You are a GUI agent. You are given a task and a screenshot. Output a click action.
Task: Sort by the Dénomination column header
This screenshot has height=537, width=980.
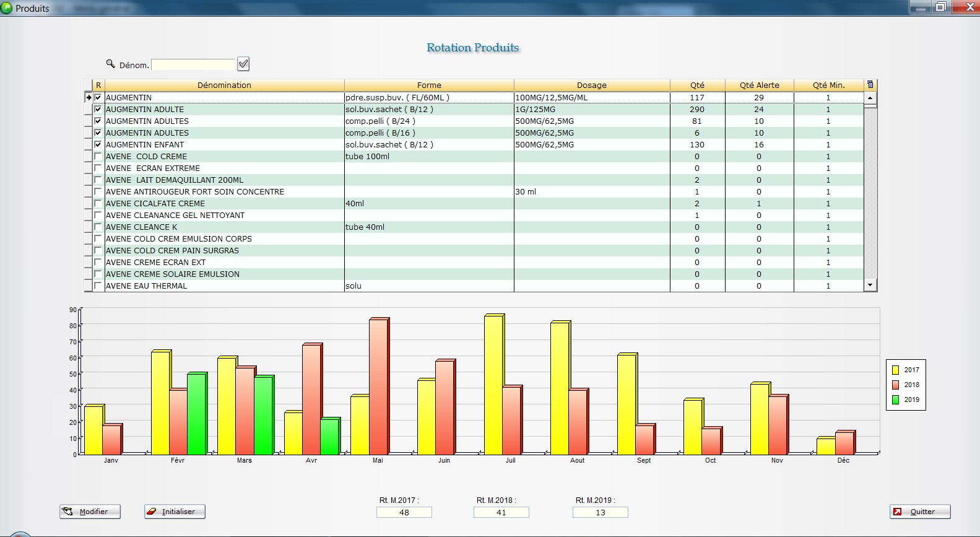(224, 85)
